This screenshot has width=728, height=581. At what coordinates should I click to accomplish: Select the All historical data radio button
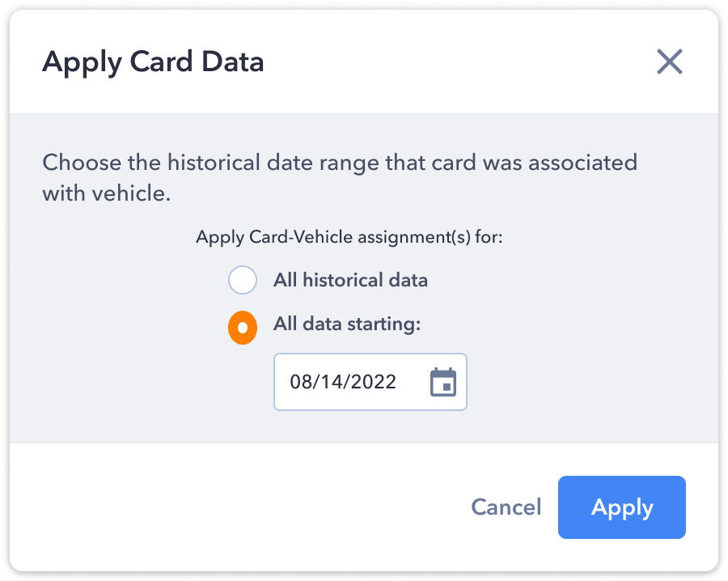243,280
